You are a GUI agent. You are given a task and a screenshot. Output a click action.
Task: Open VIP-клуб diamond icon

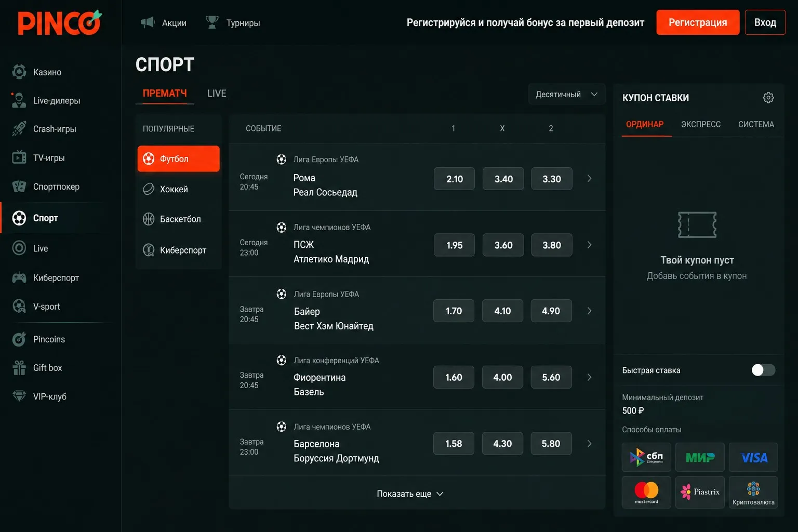click(x=19, y=396)
